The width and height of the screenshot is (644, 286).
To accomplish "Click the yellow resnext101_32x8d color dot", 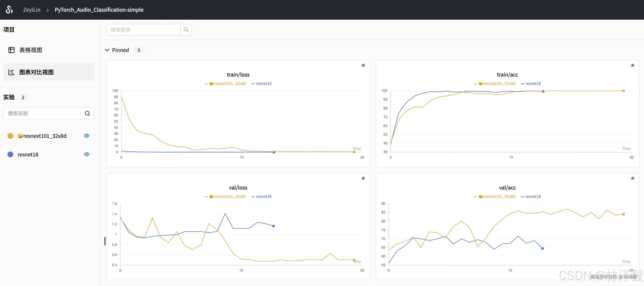I will [x=10, y=136].
